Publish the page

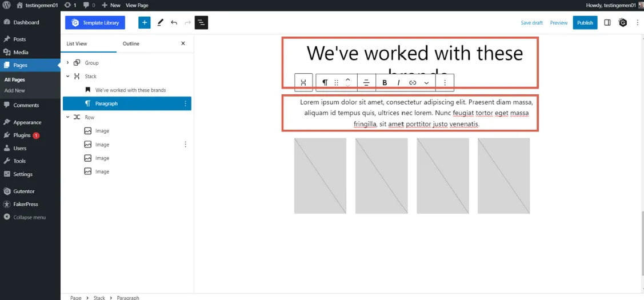(x=585, y=23)
